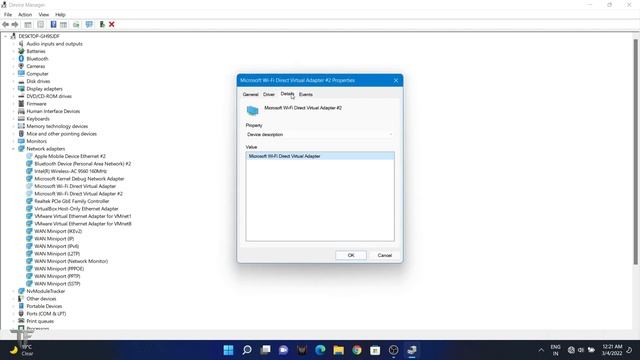Viewport: 640px width, 360px height.
Task: Select Apple Mobile Device Ethernet #2
Action: [x=70, y=156]
